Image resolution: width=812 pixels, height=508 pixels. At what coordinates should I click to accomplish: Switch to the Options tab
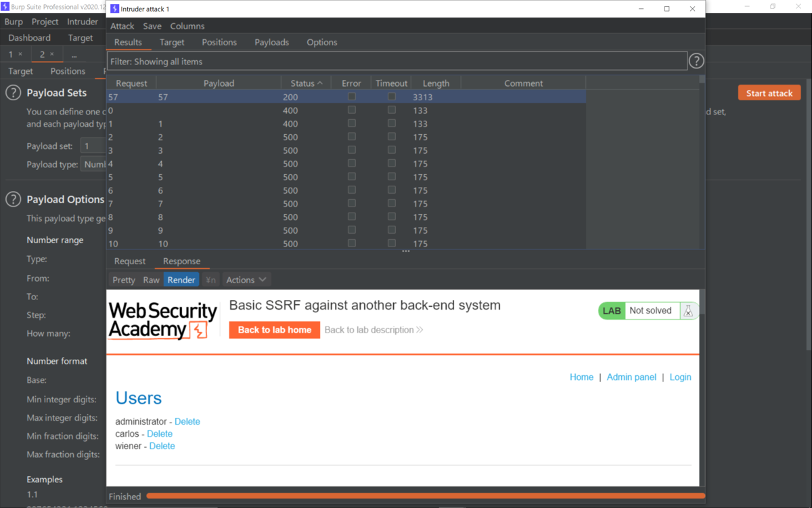click(x=322, y=42)
